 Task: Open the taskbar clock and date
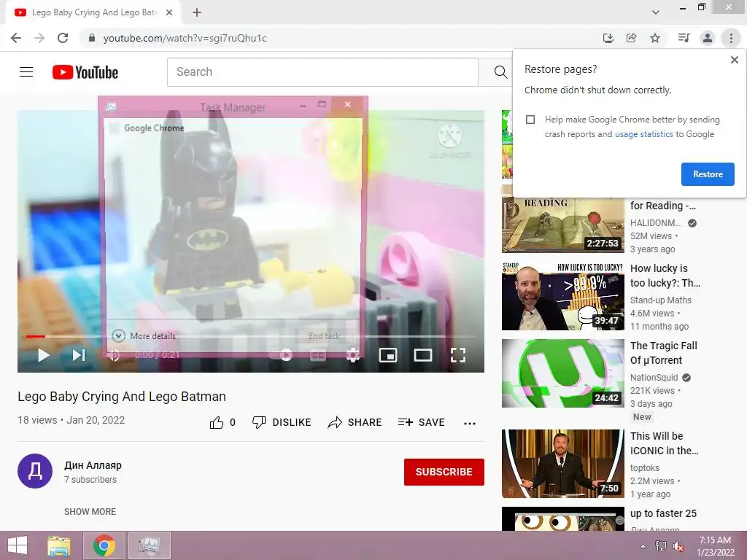tap(715, 546)
